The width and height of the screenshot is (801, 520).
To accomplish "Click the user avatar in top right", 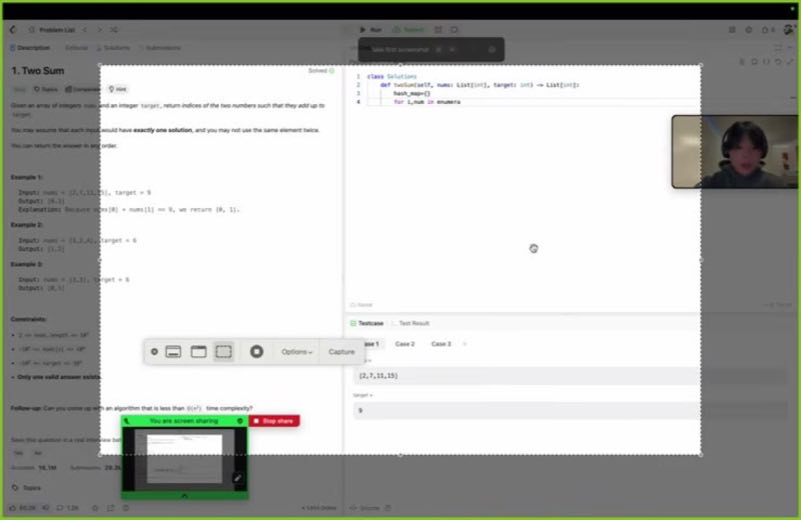I will pos(788,30).
